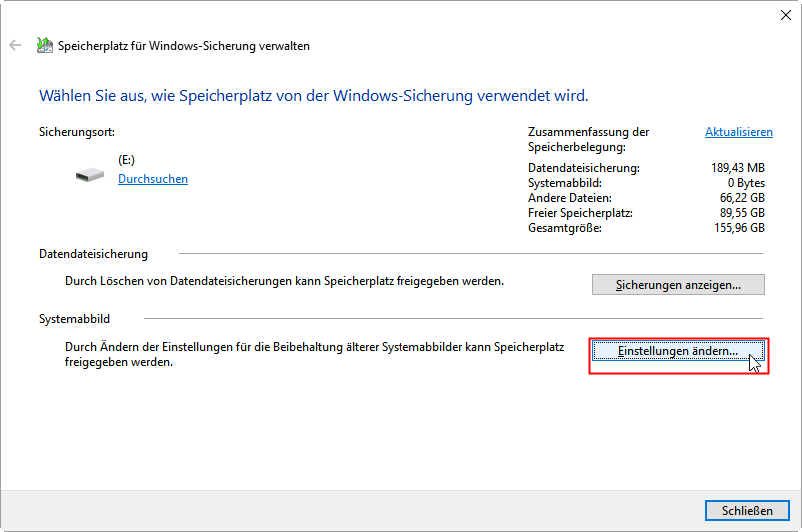Viewport: 802px width, 532px height.
Task: Click the Zusammenfassung der Speicherbelegung label
Action: 588,139
